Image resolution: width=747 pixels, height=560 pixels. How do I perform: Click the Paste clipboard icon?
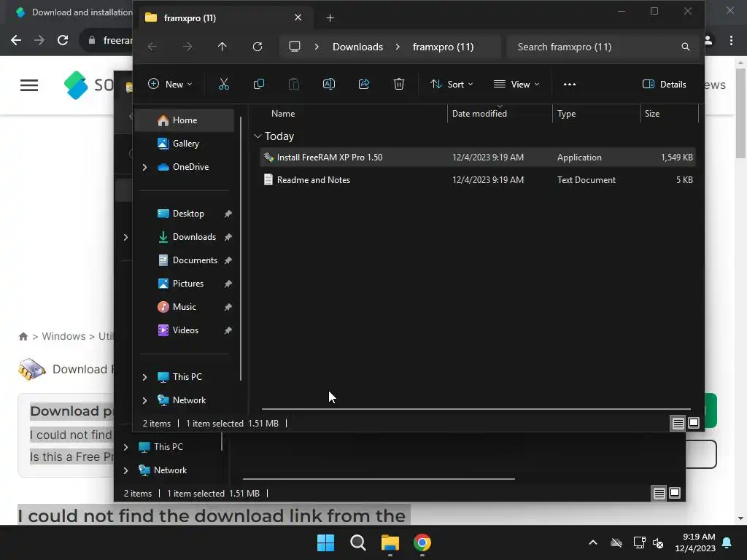click(294, 85)
